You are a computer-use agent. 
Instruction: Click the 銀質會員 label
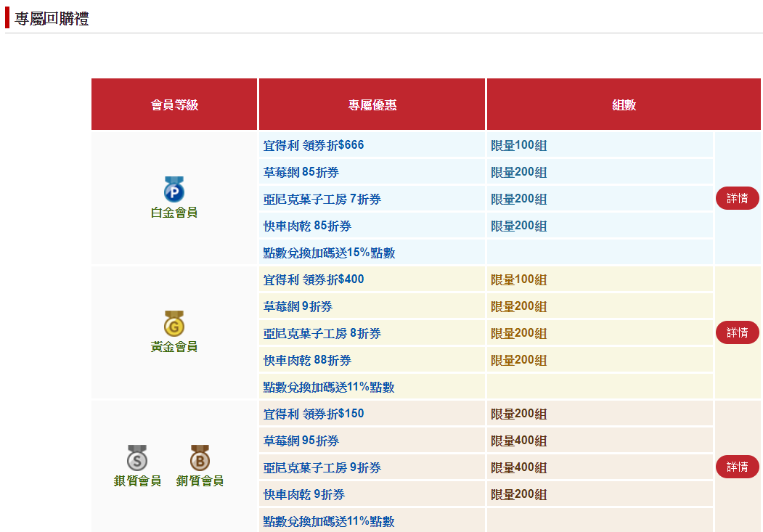click(137, 481)
